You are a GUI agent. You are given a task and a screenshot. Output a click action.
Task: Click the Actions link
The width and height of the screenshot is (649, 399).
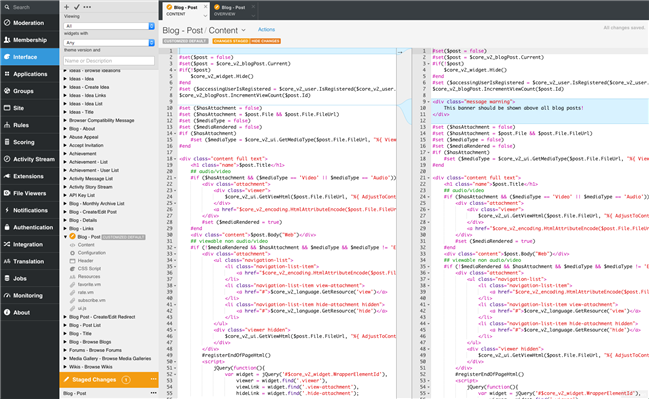click(x=266, y=29)
